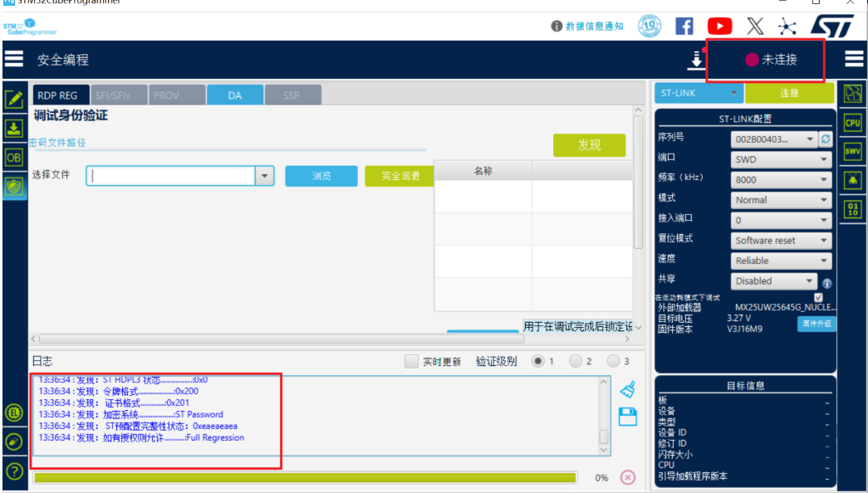Open the SWV viewer icon
This screenshot has width=868, height=493.
[x=852, y=151]
